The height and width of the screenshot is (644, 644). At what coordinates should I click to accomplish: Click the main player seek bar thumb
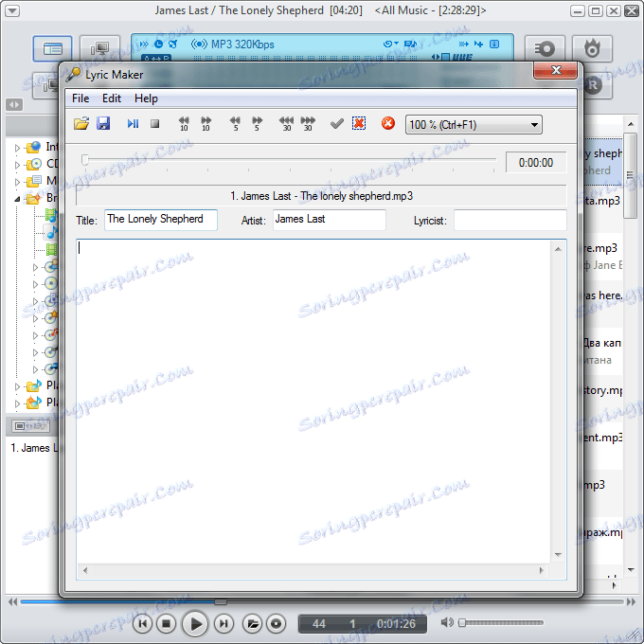click(221, 602)
